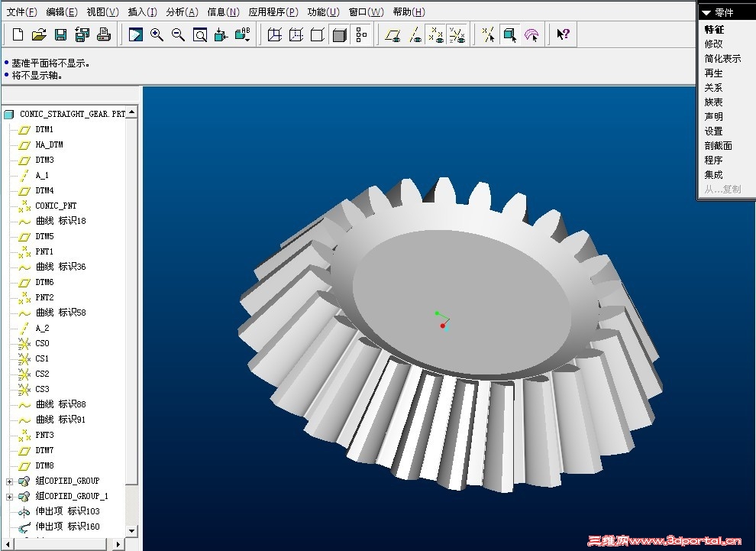The height and width of the screenshot is (551, 756).
Task: Open the 分析(A) menu
Action: [183, 12]
